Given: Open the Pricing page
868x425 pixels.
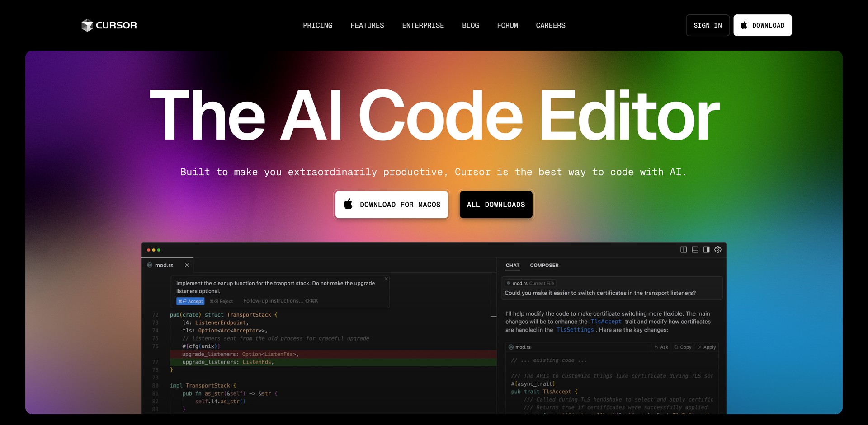Looking at the screenshot, I should click(x=317, y=25).
